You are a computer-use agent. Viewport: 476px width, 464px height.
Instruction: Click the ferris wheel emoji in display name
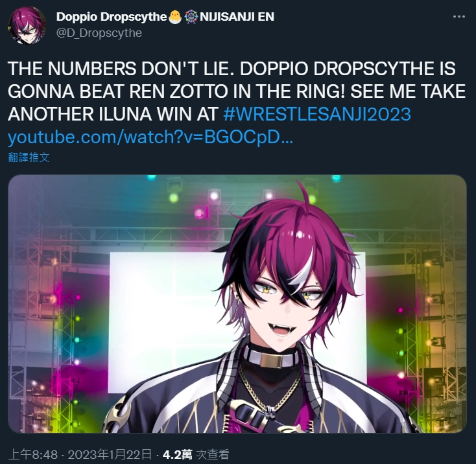click(x=191, y=17)
